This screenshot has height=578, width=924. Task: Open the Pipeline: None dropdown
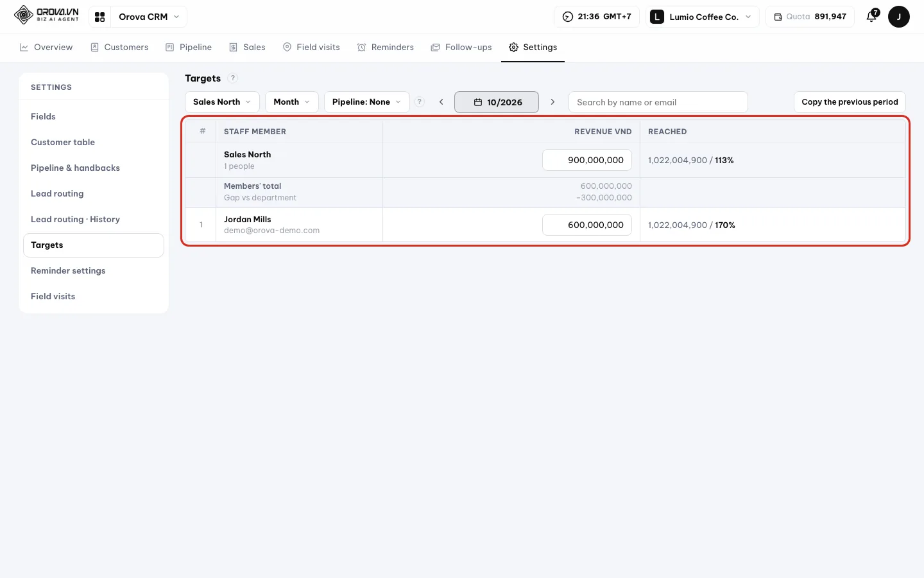[x=367, y=102]
